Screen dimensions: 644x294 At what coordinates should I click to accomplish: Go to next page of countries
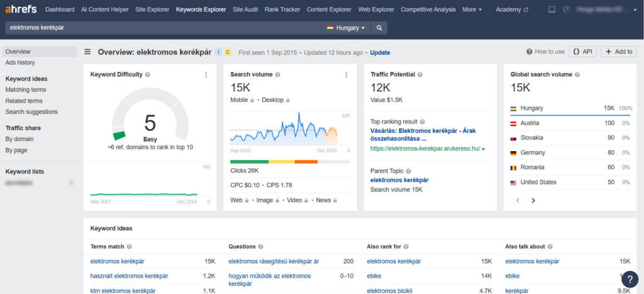tap(533, 201)
